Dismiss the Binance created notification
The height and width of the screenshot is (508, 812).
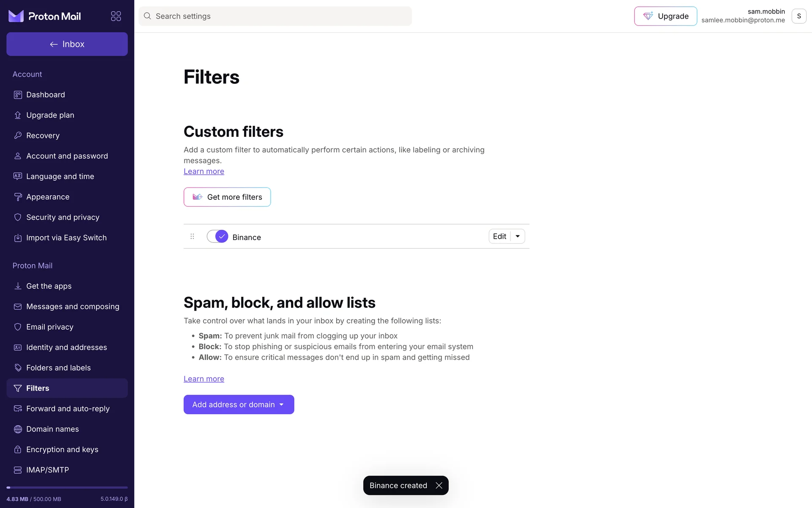tap(439, 486)
